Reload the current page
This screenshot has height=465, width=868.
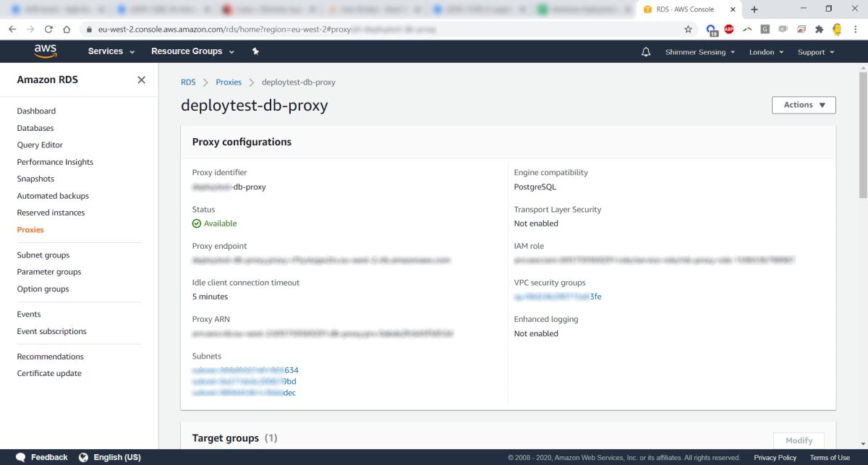point(48,30)
